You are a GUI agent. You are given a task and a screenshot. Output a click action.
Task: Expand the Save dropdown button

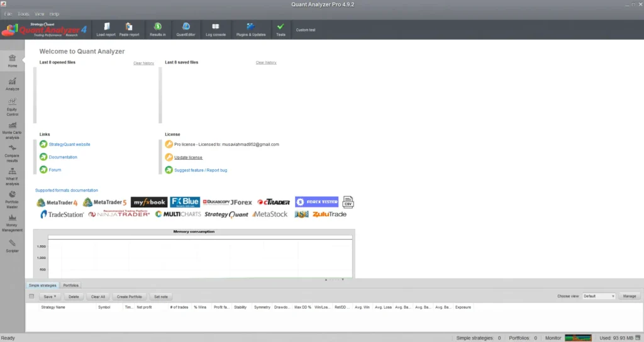click(x=50, y=296)
